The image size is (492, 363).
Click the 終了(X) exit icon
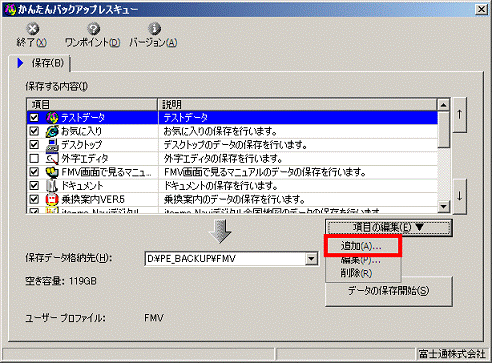[x=33, y=29]
